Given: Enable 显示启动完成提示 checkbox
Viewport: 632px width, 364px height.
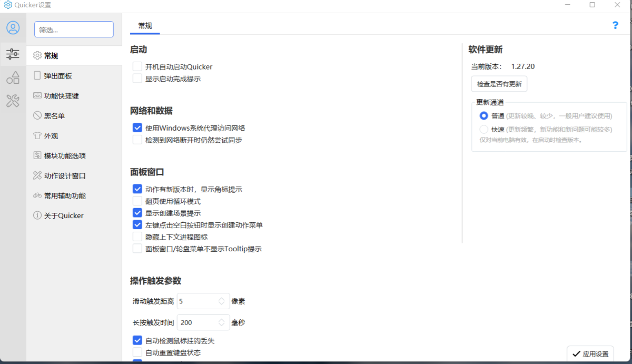Looking at the screenshot, I should coord(137,79).
